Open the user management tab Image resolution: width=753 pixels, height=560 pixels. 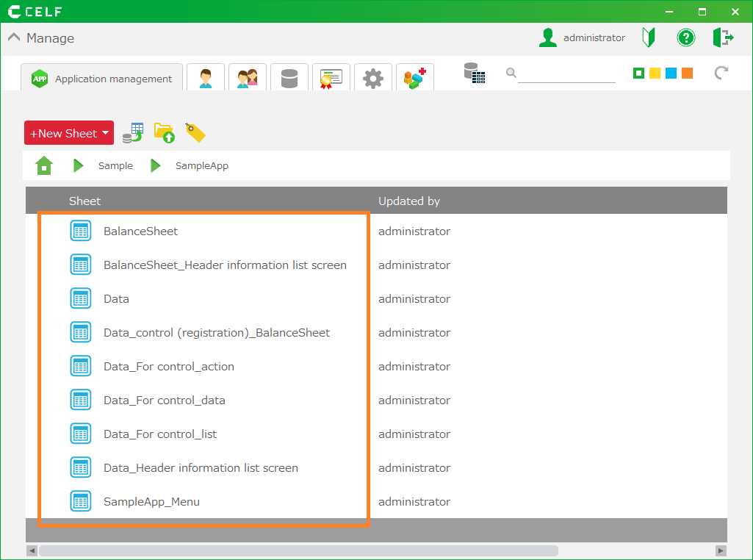[205, 78]
